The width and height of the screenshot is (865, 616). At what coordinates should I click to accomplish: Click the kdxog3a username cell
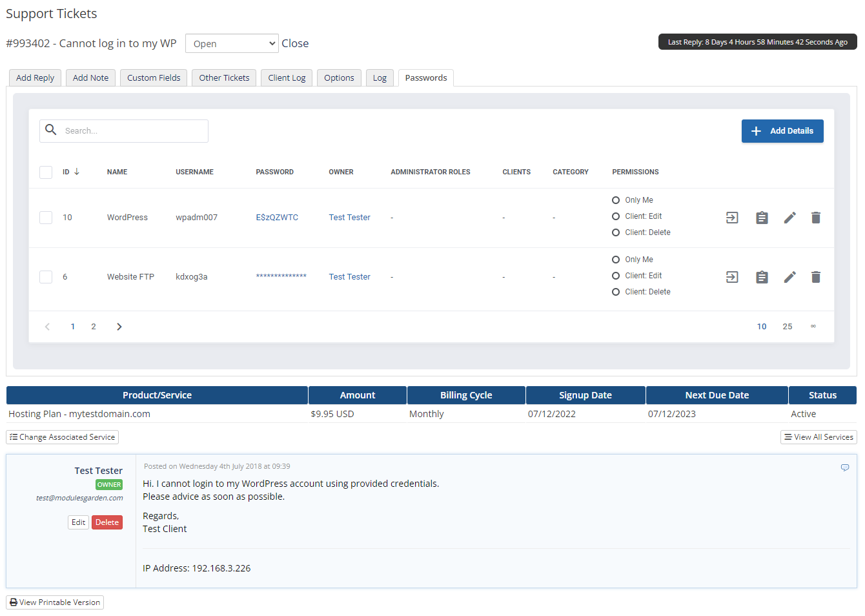click(192, 277)
